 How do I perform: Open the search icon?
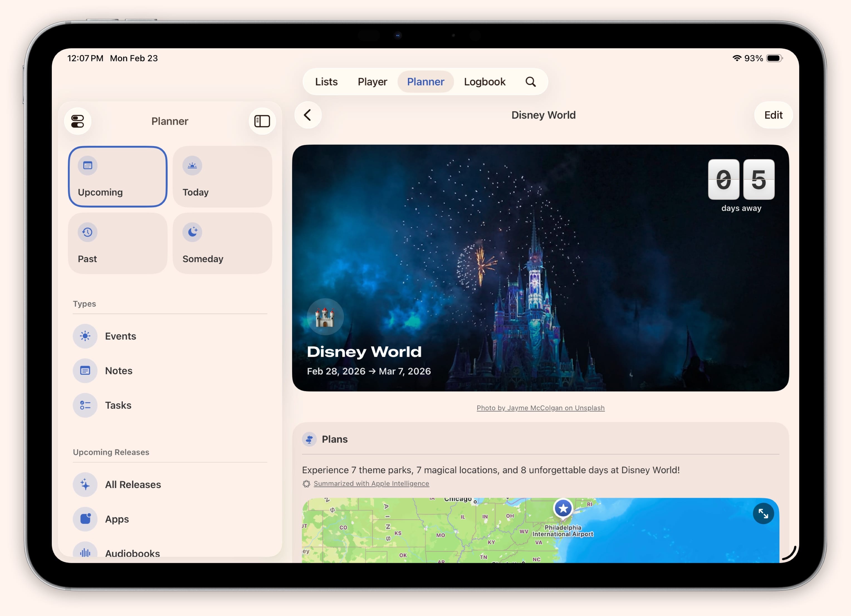click(x=531, y=81)
